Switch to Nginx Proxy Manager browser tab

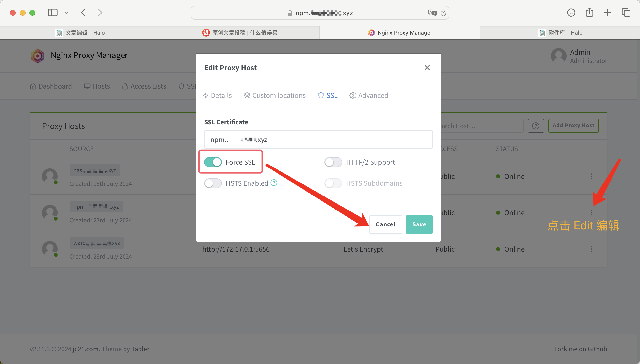point(400,32)
